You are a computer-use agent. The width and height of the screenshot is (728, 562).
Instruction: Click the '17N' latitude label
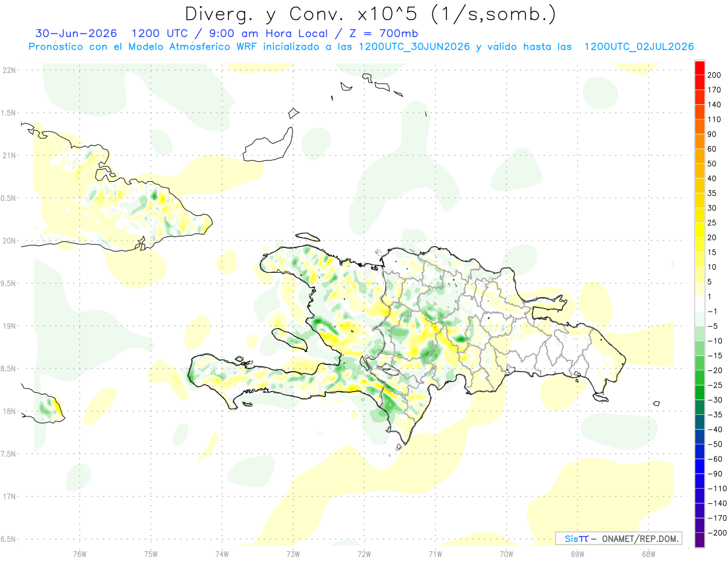(8, 497)
